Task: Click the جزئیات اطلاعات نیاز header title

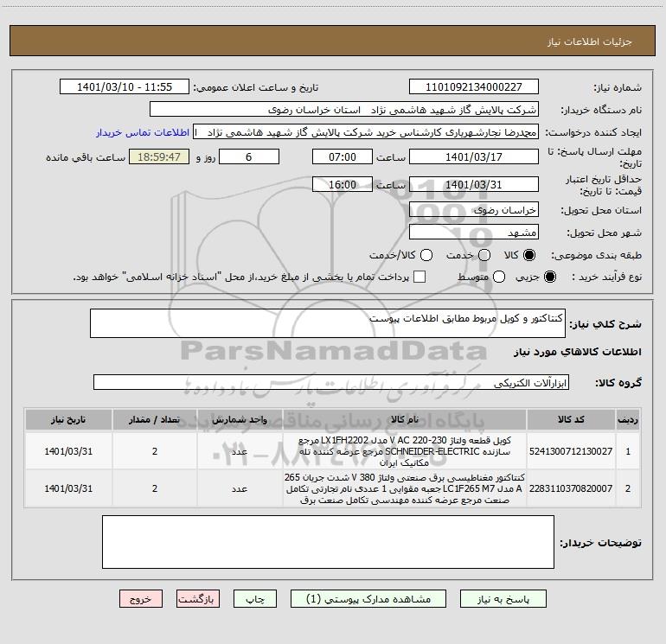Action: [x=589, y=41]
